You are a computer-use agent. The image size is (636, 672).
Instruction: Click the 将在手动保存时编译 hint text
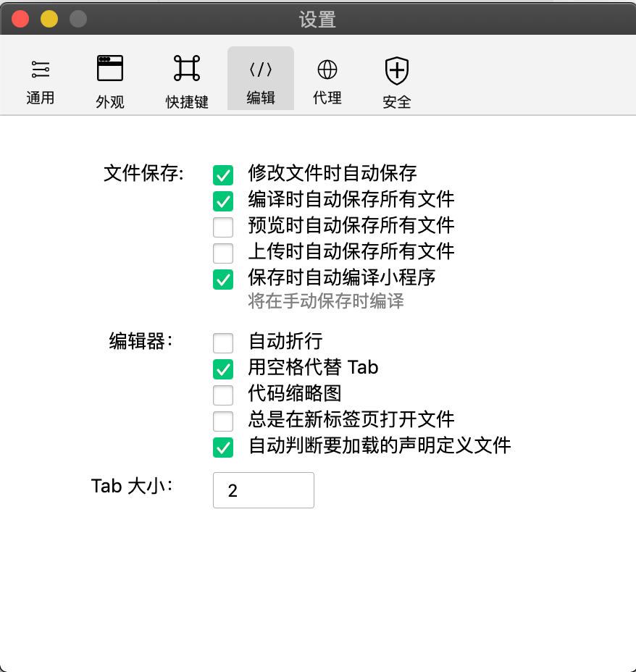[326, 301]
